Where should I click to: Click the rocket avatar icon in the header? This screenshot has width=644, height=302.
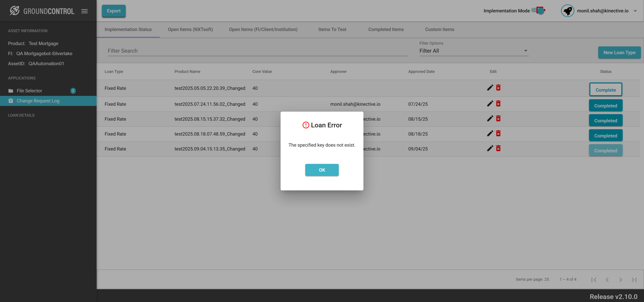click(567, 11)
